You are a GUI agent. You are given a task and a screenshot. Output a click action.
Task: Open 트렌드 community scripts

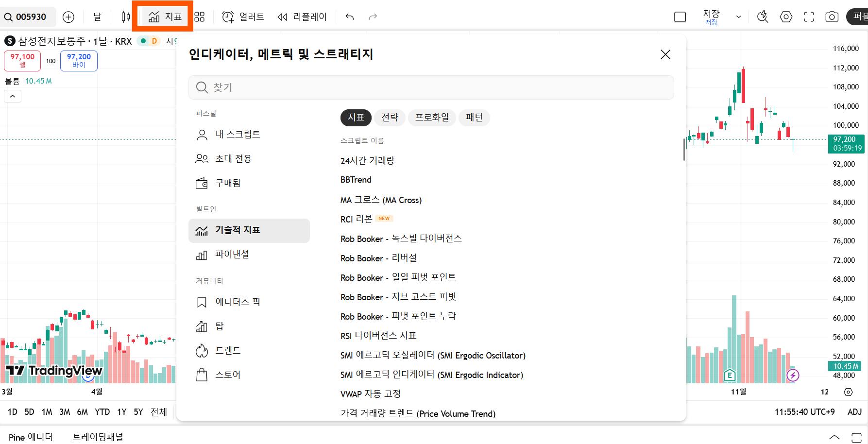(x=249, y=351)
